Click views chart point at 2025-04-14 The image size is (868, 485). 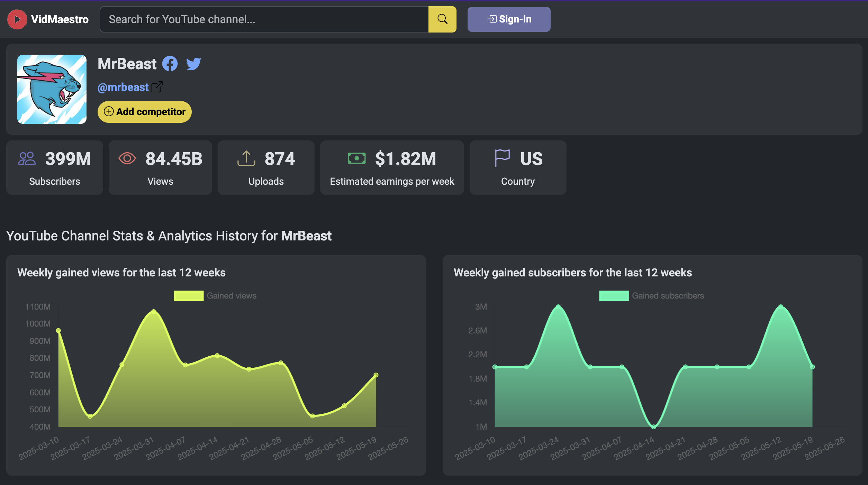tap(217, 356)
